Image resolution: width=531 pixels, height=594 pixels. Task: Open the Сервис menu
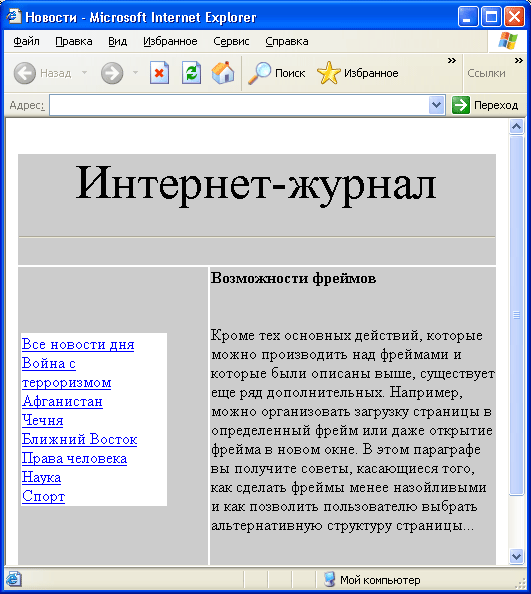(x=231, y=41)
